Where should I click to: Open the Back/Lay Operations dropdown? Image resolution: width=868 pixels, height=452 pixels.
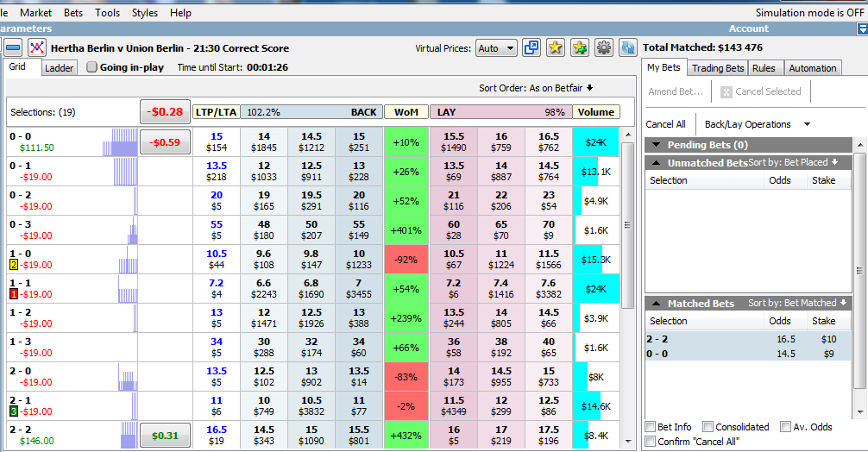[x=758, y=124]
